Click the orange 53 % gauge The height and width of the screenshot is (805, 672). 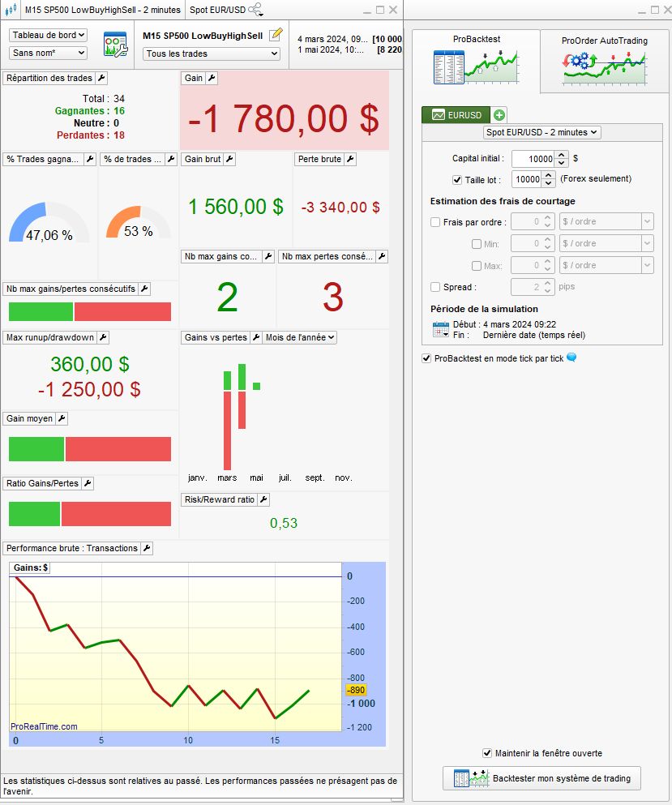coord(138,222)
